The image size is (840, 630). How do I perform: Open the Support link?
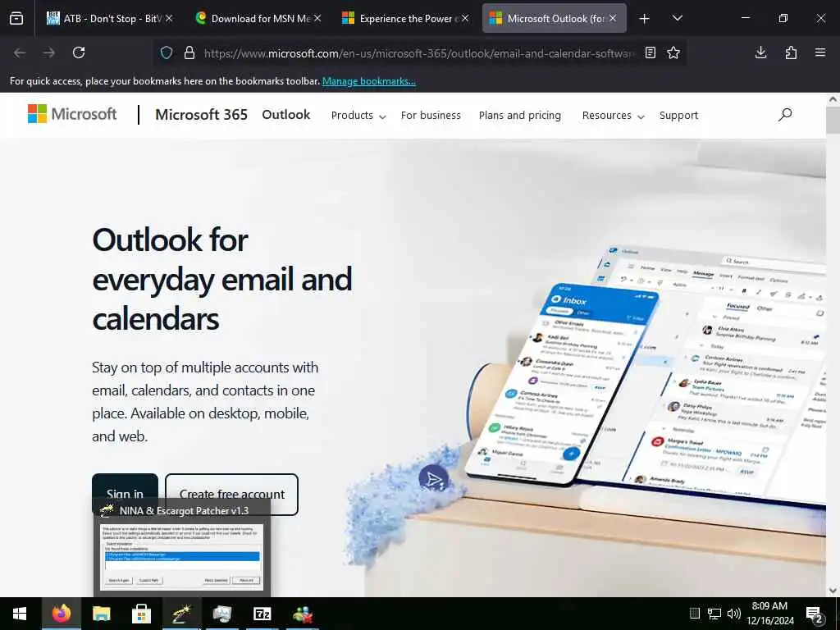678,116
